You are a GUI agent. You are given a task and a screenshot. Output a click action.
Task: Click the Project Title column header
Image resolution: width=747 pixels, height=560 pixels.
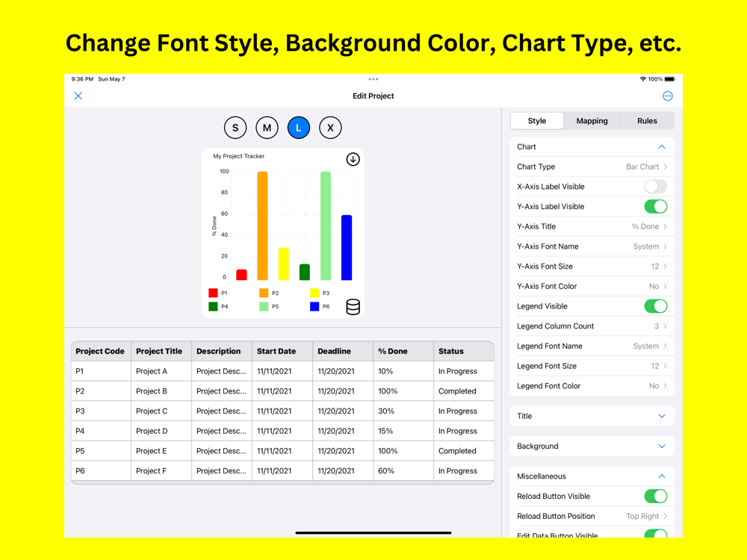coord(161,352)
